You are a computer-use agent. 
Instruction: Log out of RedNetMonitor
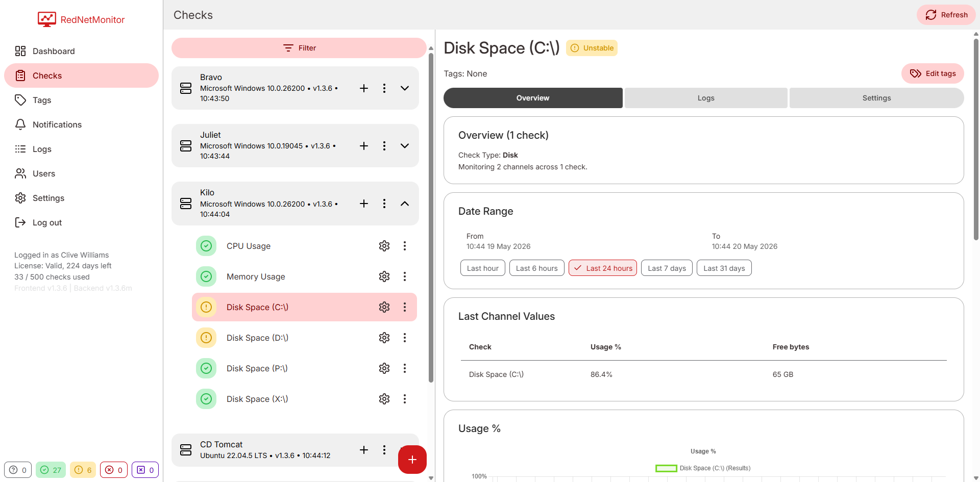click(81, 222)
